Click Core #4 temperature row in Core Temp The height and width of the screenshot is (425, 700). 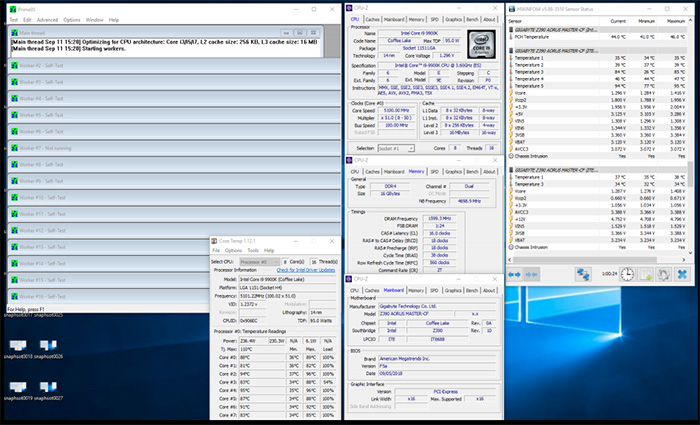276,391
